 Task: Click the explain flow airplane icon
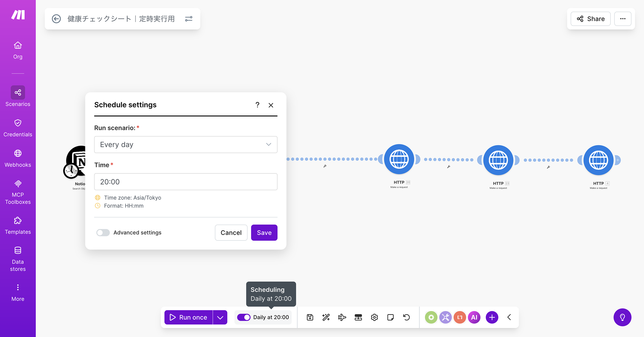(x=342, y=317)
